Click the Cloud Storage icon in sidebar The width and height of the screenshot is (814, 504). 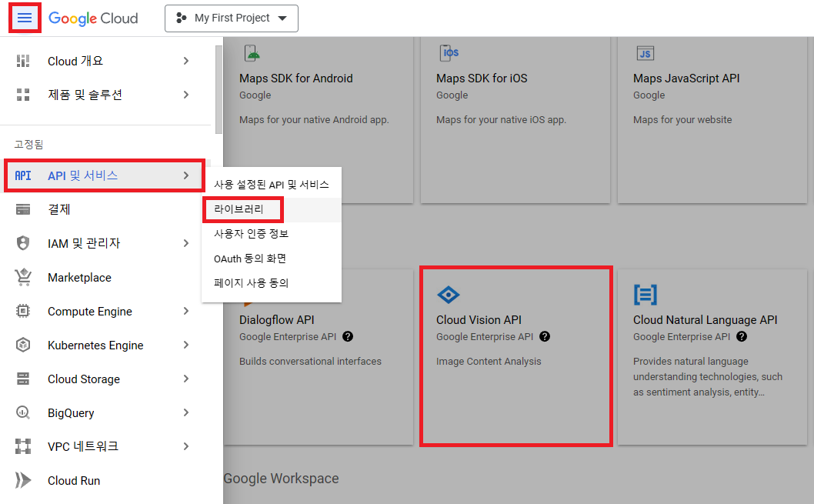click(x=23, y=379)
